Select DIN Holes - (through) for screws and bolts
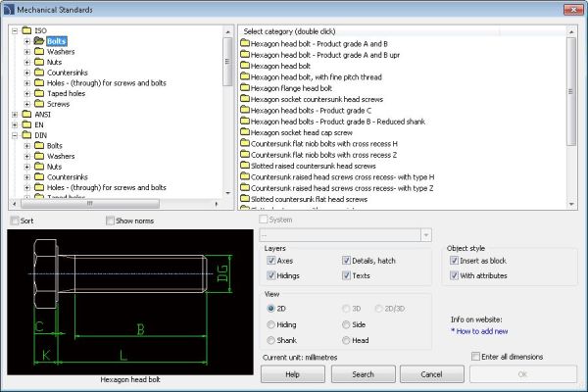588x392 pixels. tap(107, 187)
